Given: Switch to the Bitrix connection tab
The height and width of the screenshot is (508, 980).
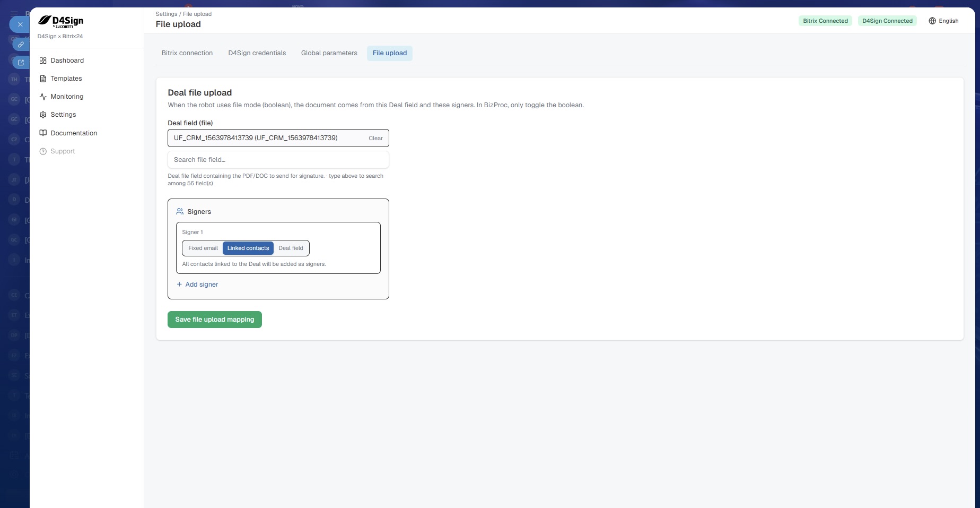Looking at the screenshot, I should 187,53.
